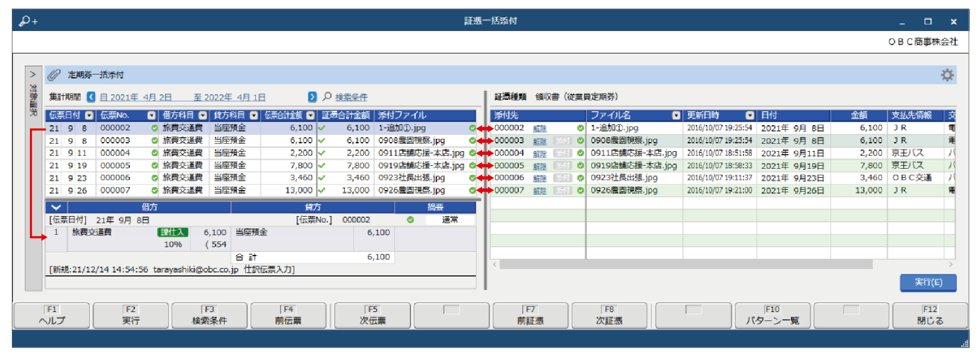Select slip row 000005 in left table

click(261, 165)
